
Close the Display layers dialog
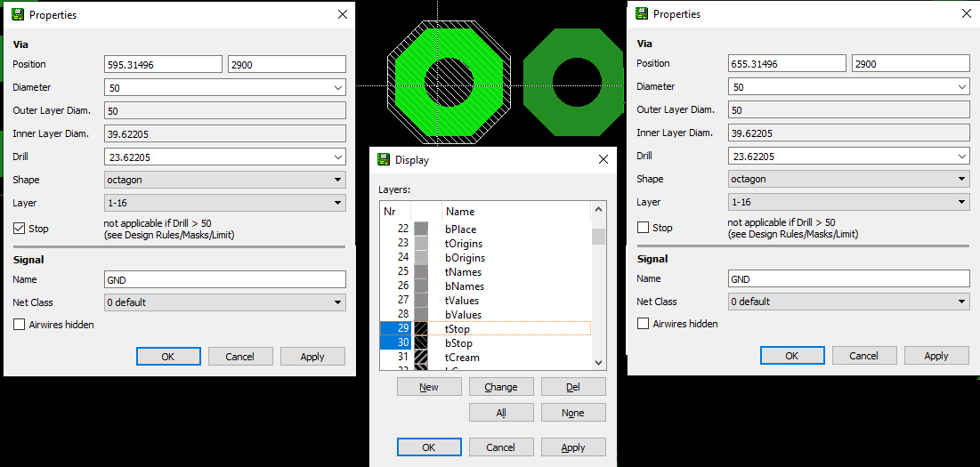click(x=603, y=160)
